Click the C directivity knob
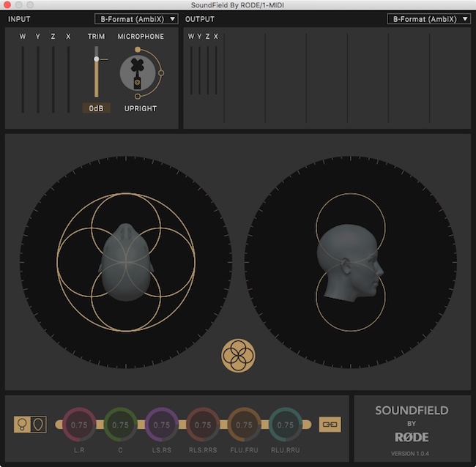Image resolution: width=476 pixels, height=467 pixels. [x=121, y=425]
